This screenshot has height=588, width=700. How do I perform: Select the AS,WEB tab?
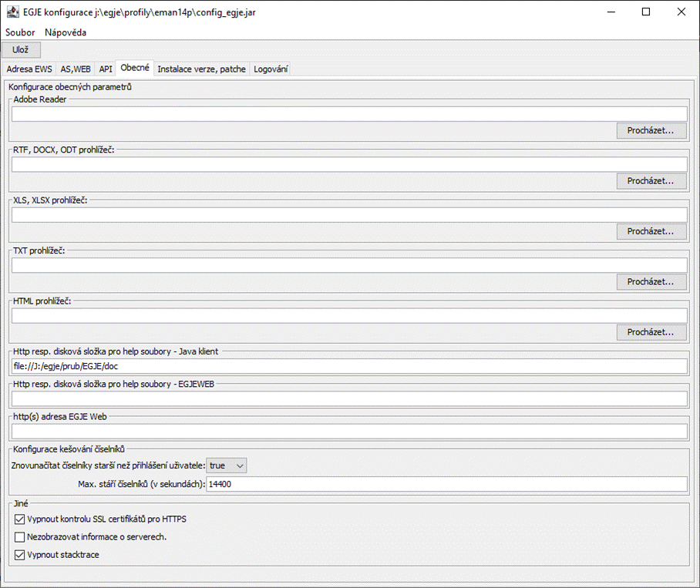click(76, 69)
